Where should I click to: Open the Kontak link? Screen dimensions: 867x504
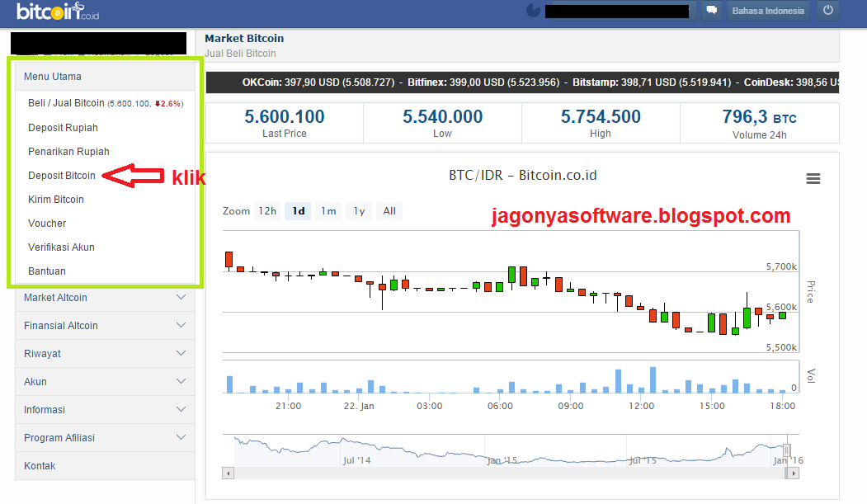pyautogui.click(x=105, y=466)
